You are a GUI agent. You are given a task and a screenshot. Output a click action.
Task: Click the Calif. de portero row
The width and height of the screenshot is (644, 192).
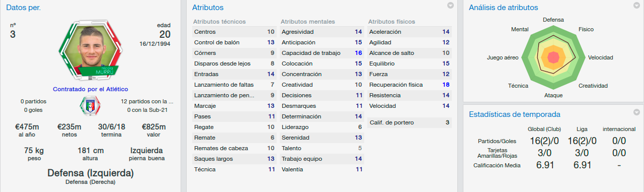coord(410,122)
